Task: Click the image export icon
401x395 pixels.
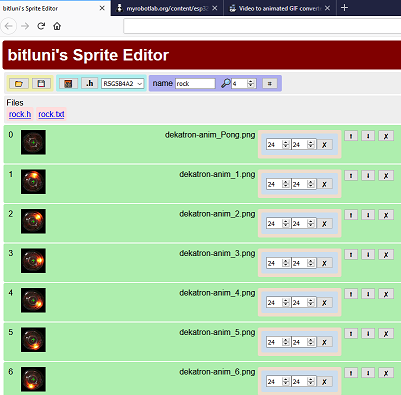Action: 68,83
